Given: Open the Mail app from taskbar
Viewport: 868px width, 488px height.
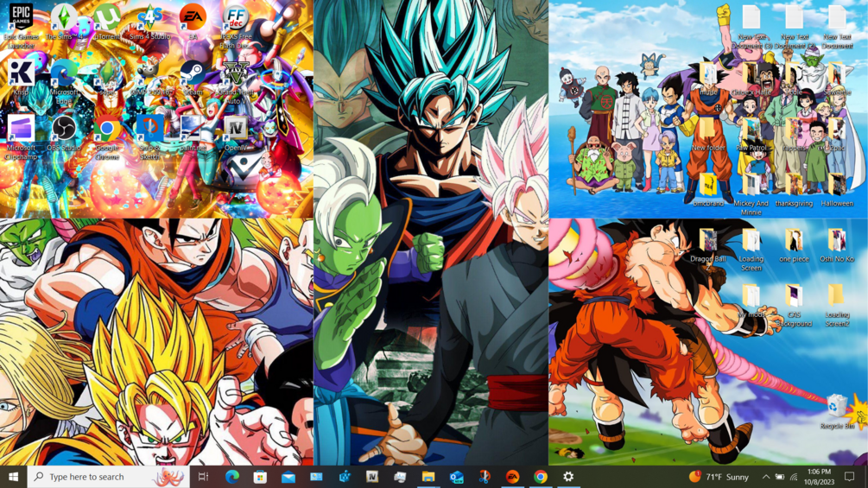Looking at the screenshot, I should point(288,477).
